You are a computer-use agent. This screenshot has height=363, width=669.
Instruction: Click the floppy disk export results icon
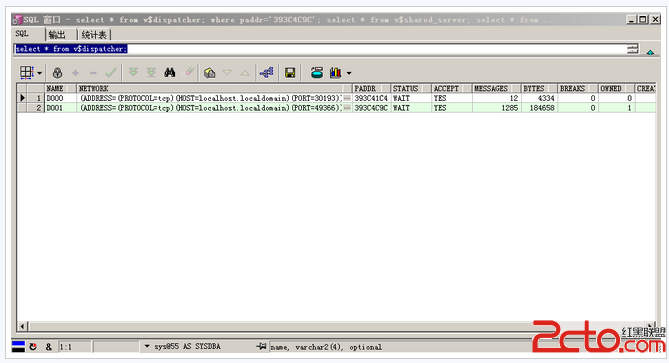tap(290, 73)
